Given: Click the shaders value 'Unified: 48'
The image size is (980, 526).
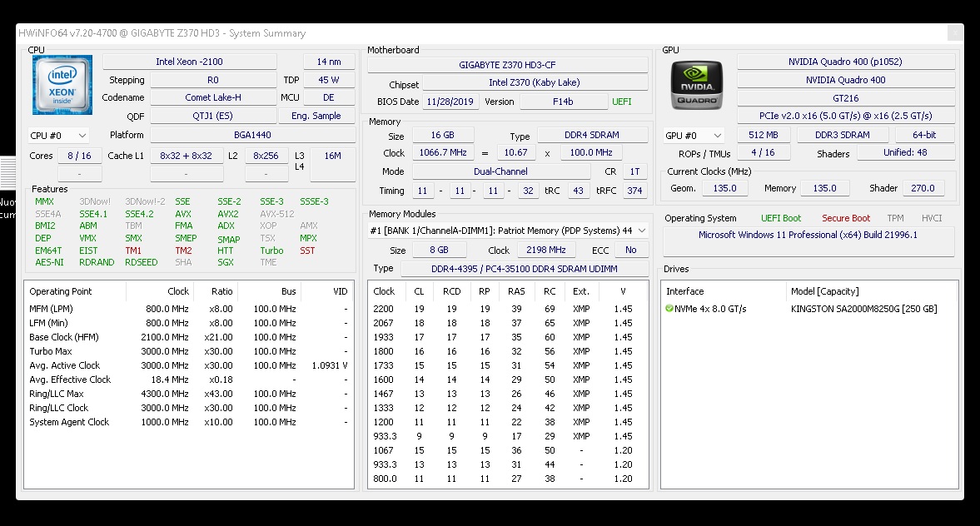Looking at the screenshot, I should point(905,152).
